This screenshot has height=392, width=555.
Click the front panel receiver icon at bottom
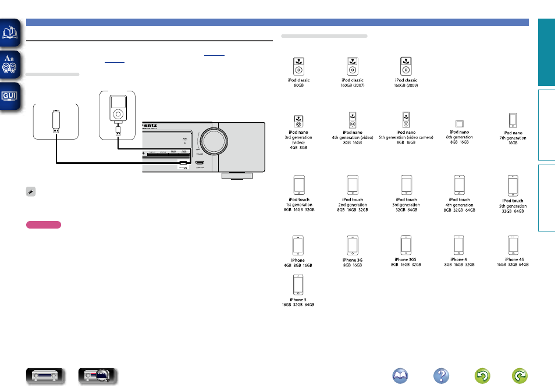[45, 376]
